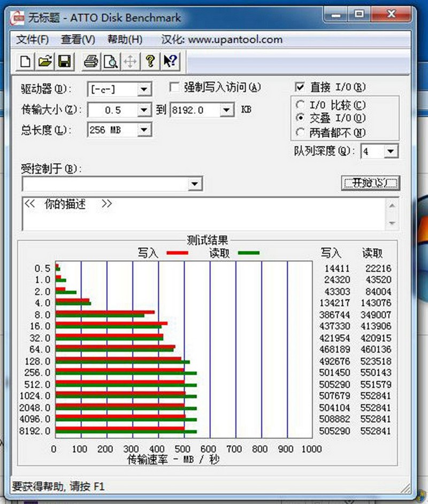This screenshot has height=504, width=428.
Task: Create a new benchmark file
Action: click(25, 61)
